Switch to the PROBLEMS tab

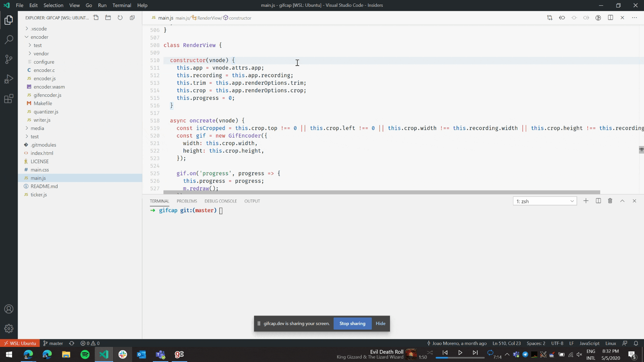point(186,201)
